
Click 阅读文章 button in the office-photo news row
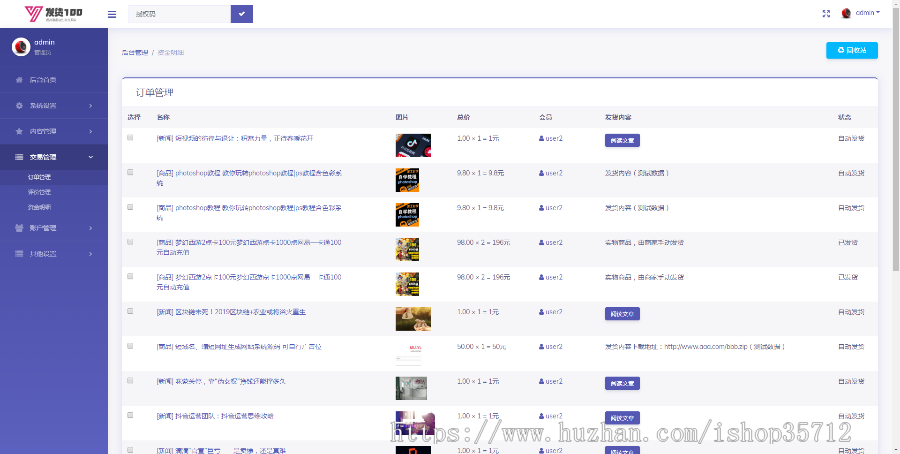click(622, 383)
